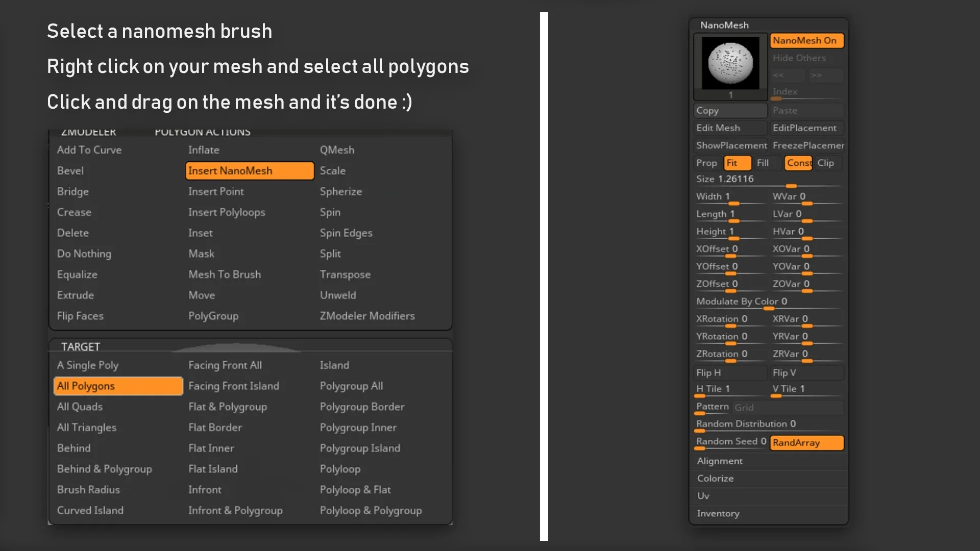Expand the Uv section
Screen dimensions: 980x551
[703, 496]
